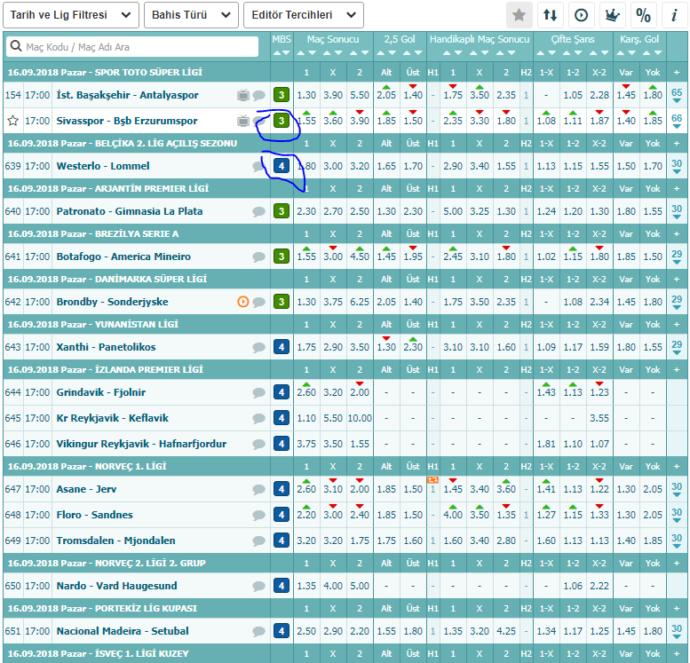Screen dimensions: 690x663
Task: Sort by Karş. Gol column header
Action: (x=639, y=40)
